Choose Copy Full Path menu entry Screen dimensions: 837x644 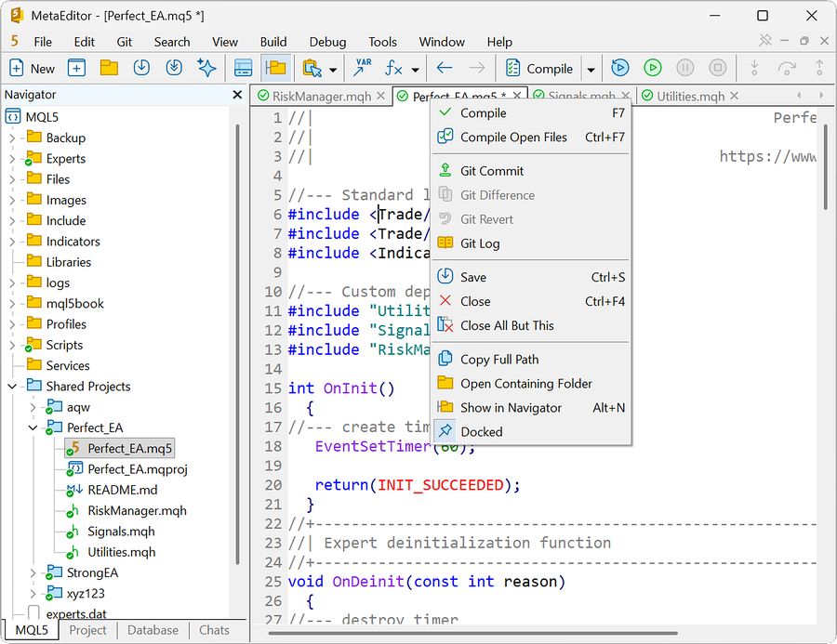tap(531, 359)
